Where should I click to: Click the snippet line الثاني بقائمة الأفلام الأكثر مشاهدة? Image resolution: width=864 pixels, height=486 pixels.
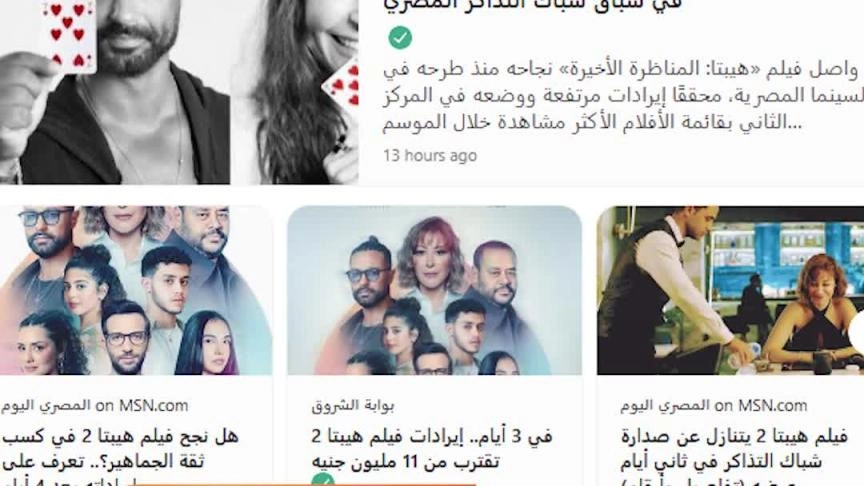592,122
